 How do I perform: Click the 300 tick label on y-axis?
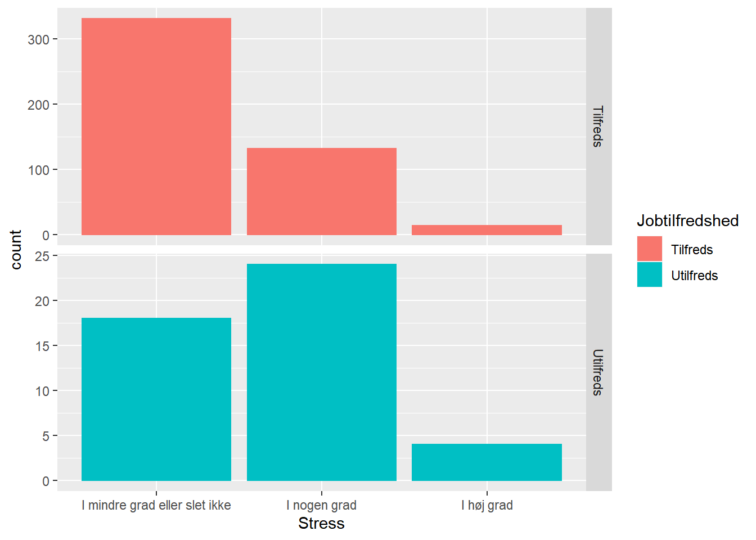click(x=38, y=39)
